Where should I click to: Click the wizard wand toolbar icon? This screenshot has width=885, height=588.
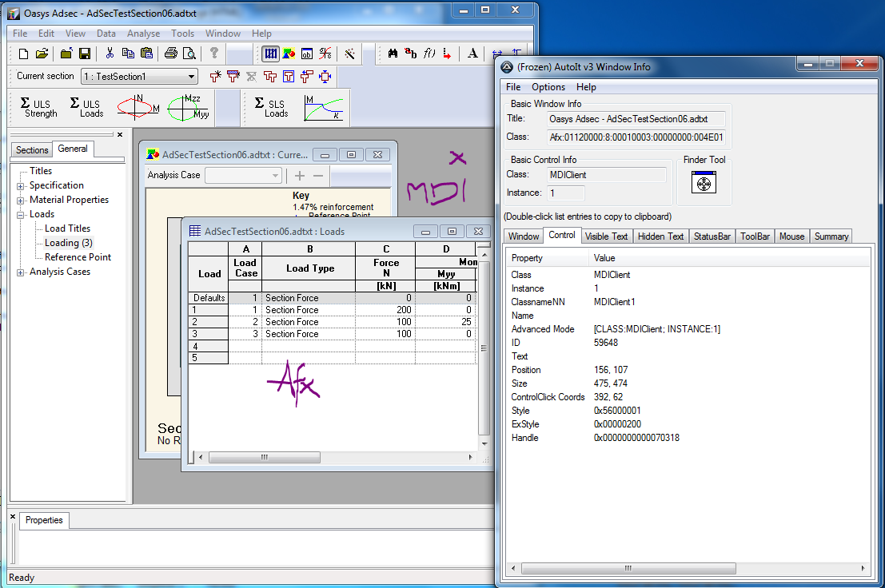coord(350,54)
